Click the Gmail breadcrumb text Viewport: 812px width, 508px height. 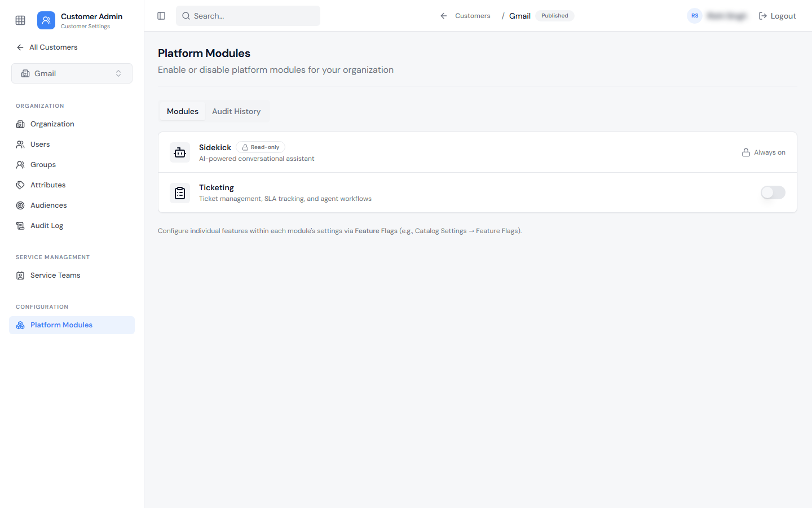coord(520,16)
